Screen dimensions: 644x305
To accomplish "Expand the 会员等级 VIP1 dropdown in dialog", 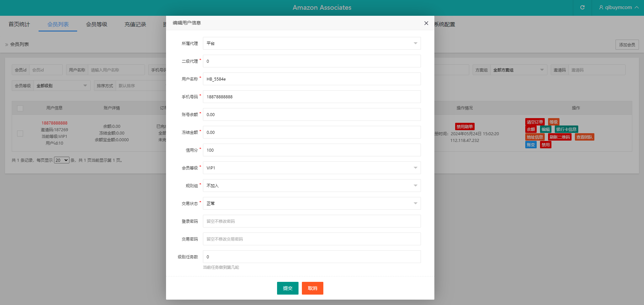I will 312,168.
